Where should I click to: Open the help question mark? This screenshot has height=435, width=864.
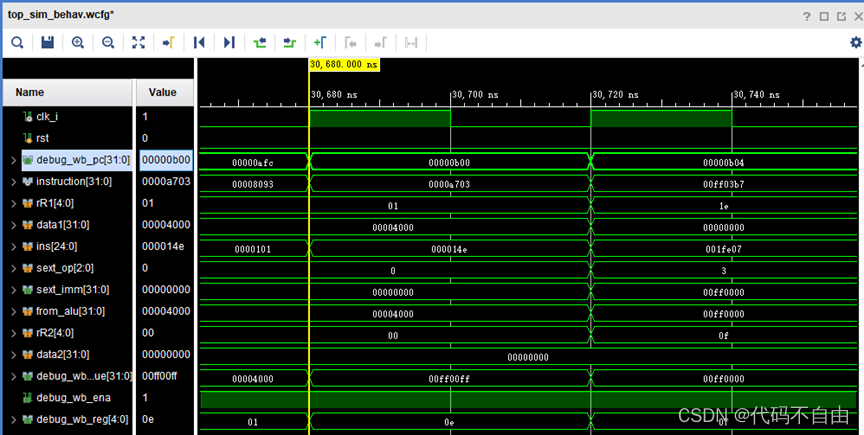[807, 16]
